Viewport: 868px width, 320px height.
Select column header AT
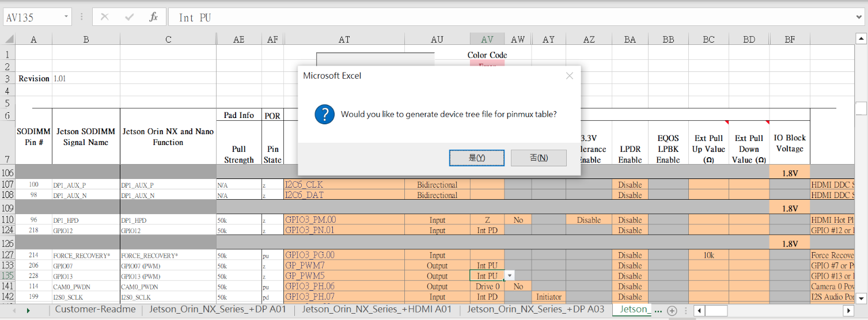pos(344,39)
